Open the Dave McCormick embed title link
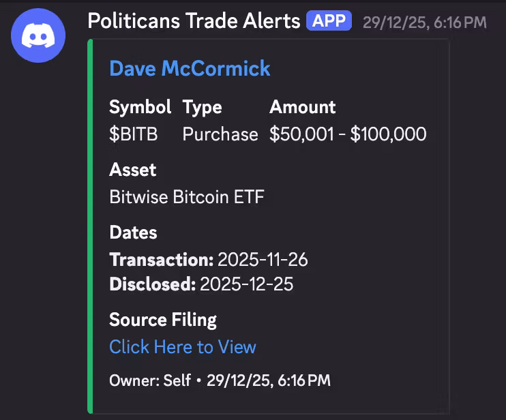 (190, 68)
